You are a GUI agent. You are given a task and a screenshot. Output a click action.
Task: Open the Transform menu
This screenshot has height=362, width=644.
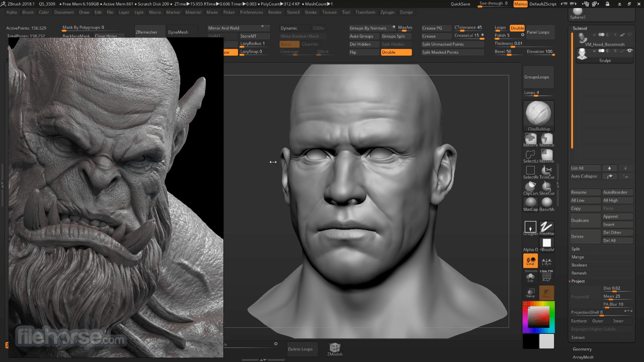pyautogui.click(x=365, y=12)
